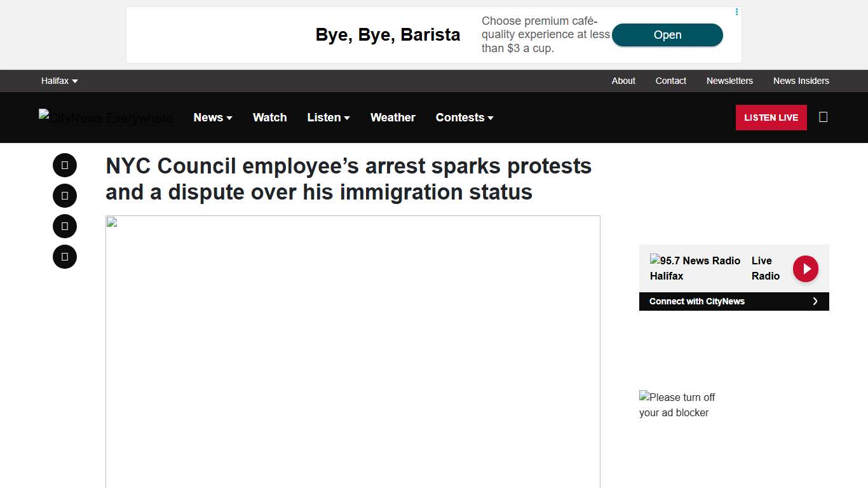Expand the Connect with CityNews chevron
Viewport: 868px width, 488px height.
tap(815, 301)
